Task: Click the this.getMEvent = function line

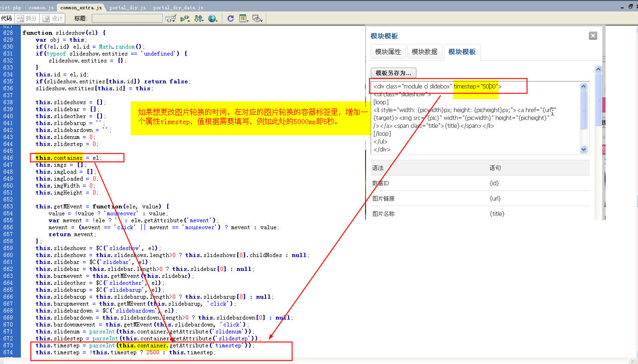Action: pyautogui.click(x=102, y=207)
